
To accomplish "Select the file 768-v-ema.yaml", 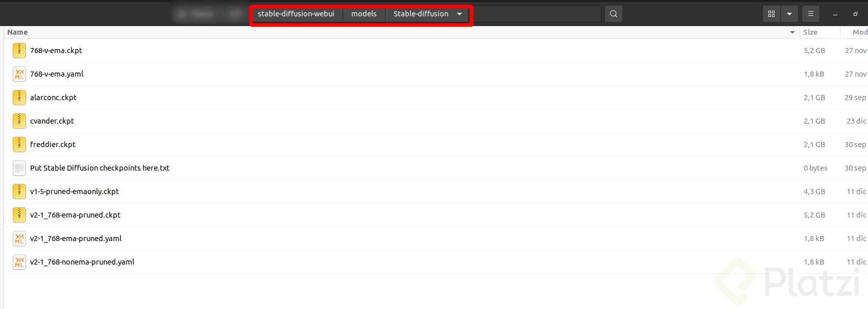I will click(x=57, y=74).
